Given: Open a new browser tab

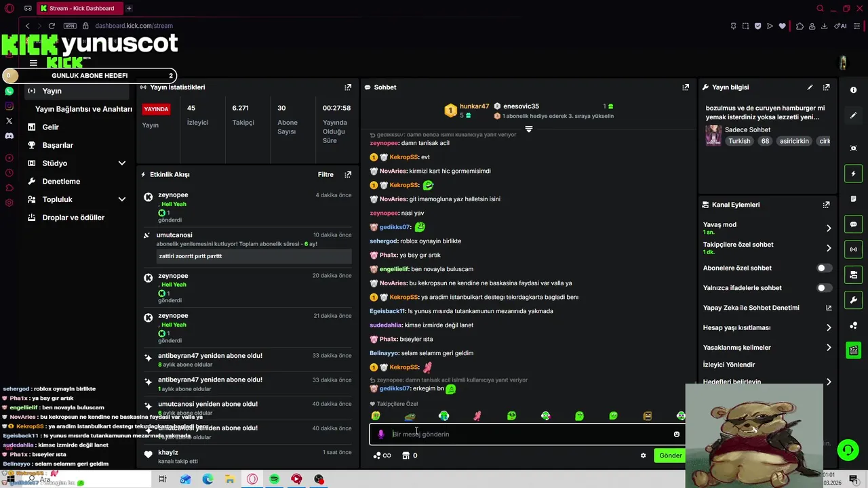Looking at the screenshot, I should click(129, 8).
